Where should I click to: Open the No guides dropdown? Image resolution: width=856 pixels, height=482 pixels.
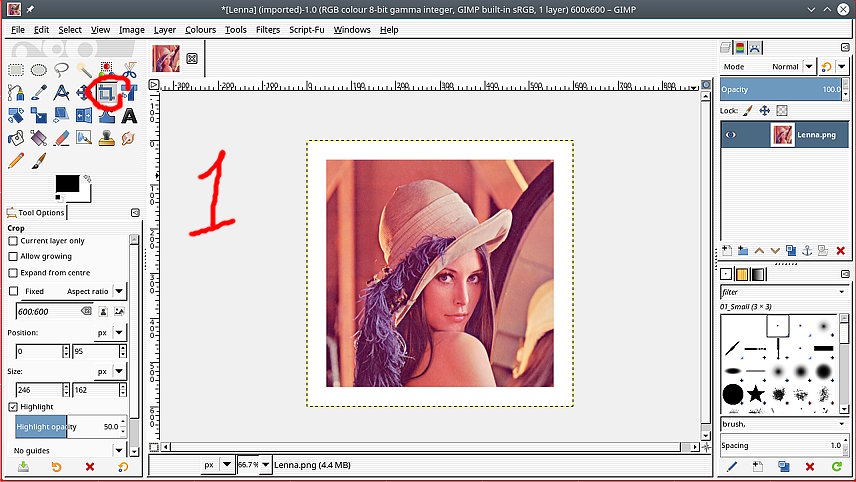pos(119,450)
